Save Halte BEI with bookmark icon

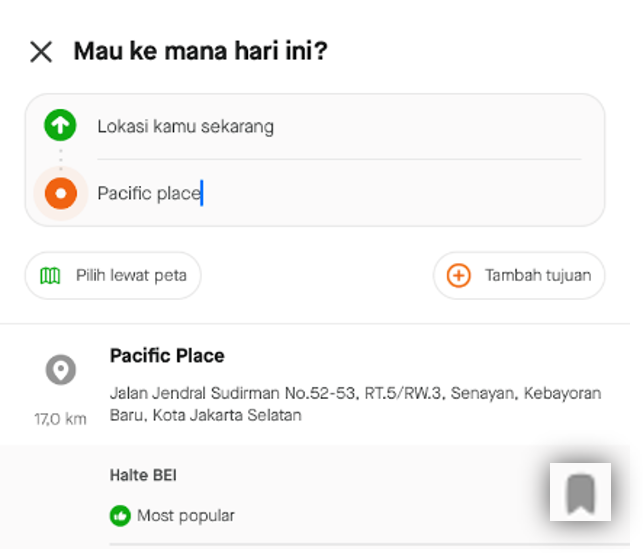pyautogui.click(x=580, y=492)
